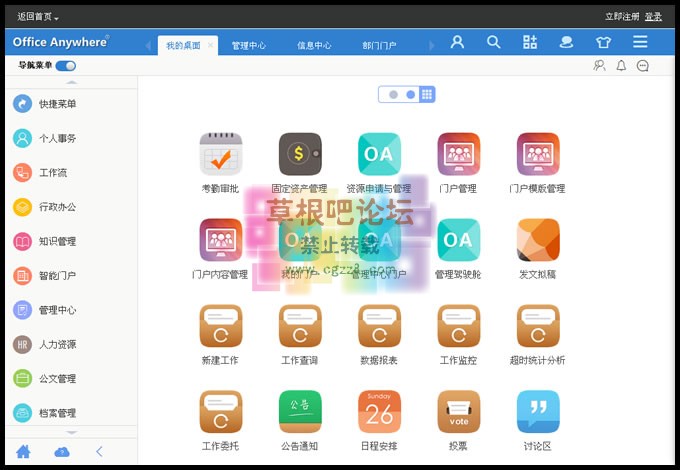Open the 日程安排 calendar icon
The height and width of the screenshot is (470, 680).
coord(379,411)
